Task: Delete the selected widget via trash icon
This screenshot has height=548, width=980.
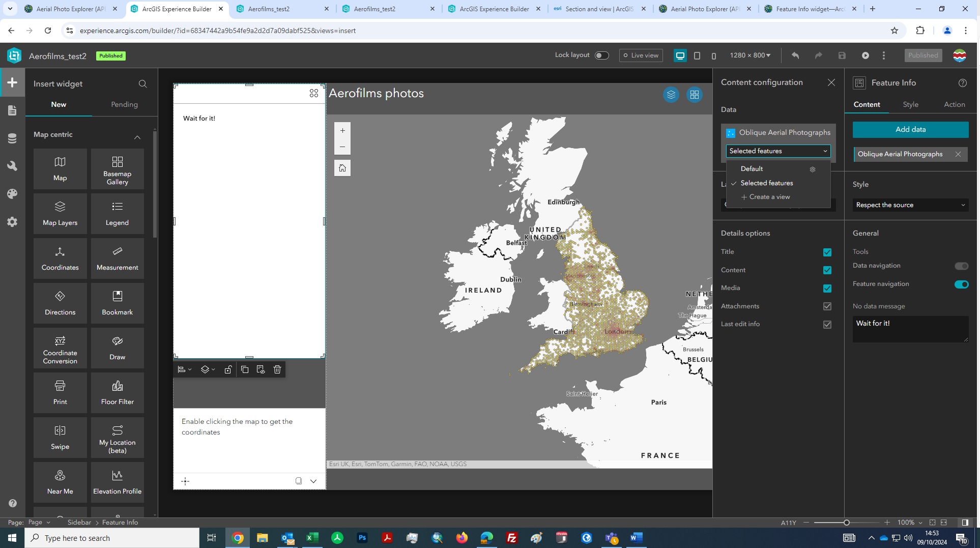Action: click(x=277, y=369)
